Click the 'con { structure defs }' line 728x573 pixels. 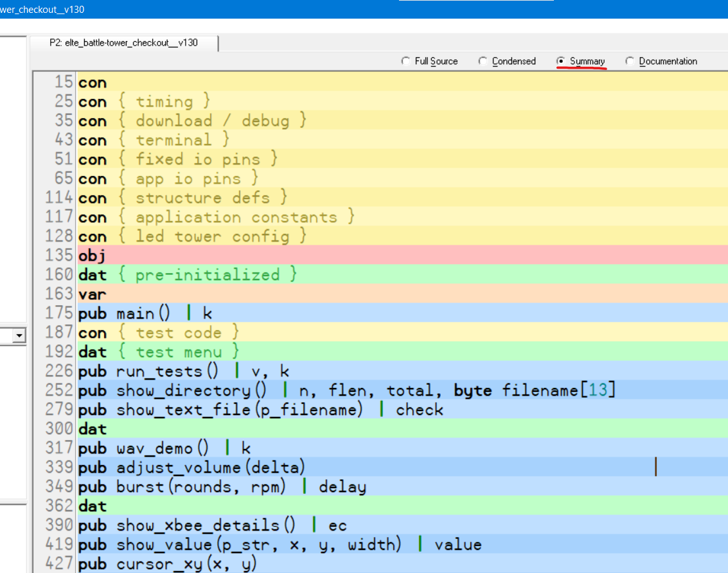pyautogui.click(x=403, y=198)
